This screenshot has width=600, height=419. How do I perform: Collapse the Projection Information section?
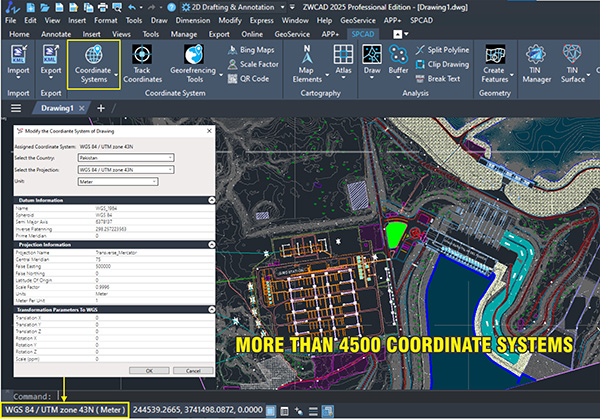[x=212, y=242]
